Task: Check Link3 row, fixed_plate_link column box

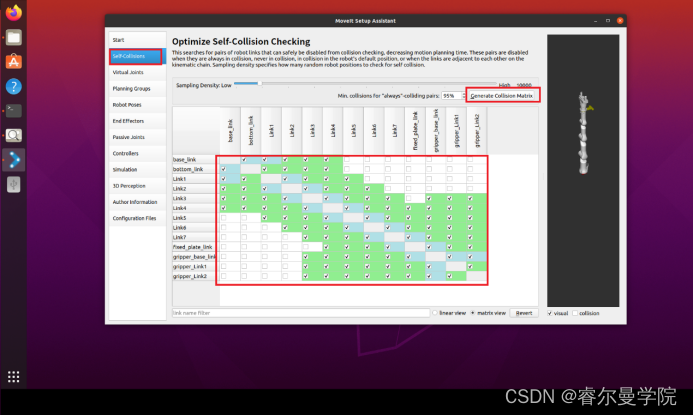Action: [408, 198]
